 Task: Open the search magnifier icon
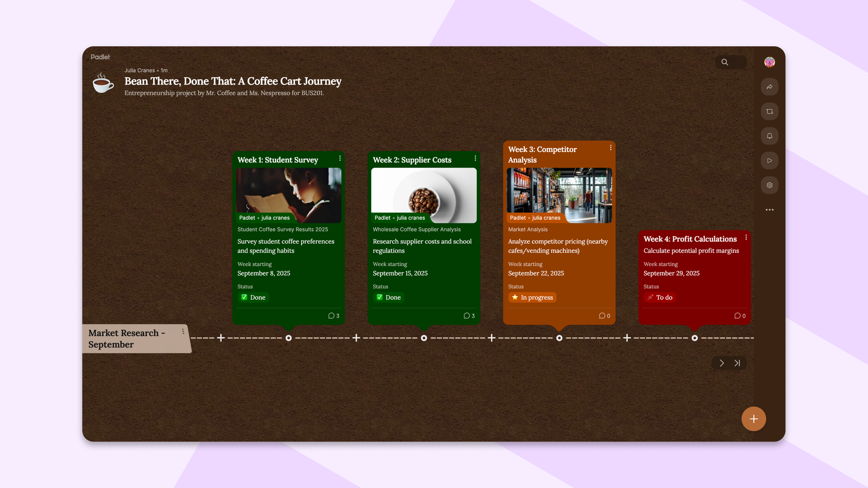coord(724,62)
